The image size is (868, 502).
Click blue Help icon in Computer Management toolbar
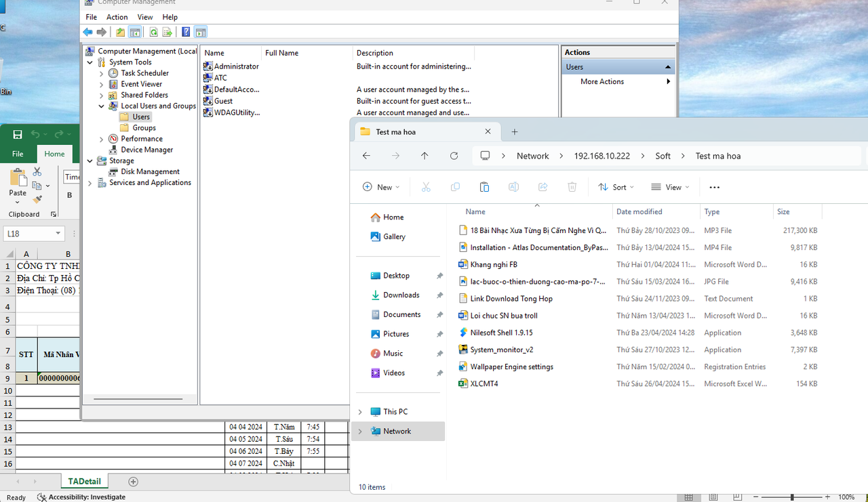click(186, 32)
